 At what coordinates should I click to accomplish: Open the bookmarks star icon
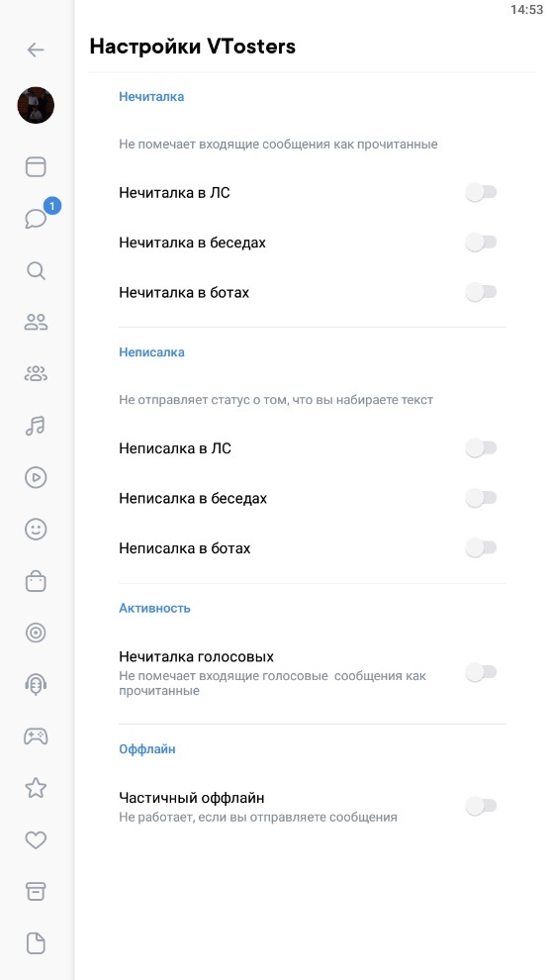pos(36,788)
